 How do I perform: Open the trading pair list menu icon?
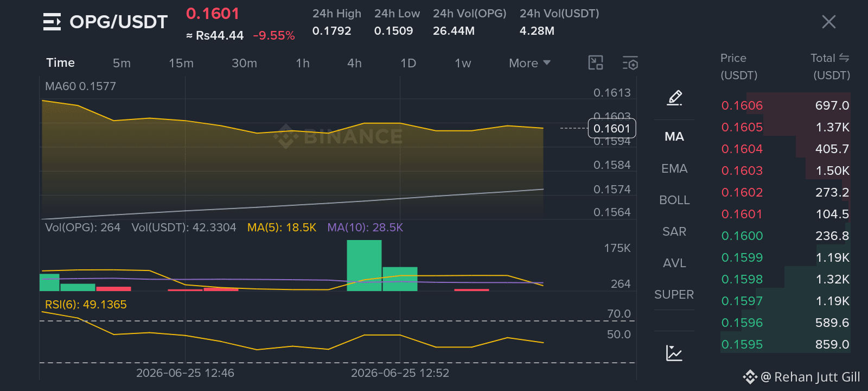(x=52, y=22)
